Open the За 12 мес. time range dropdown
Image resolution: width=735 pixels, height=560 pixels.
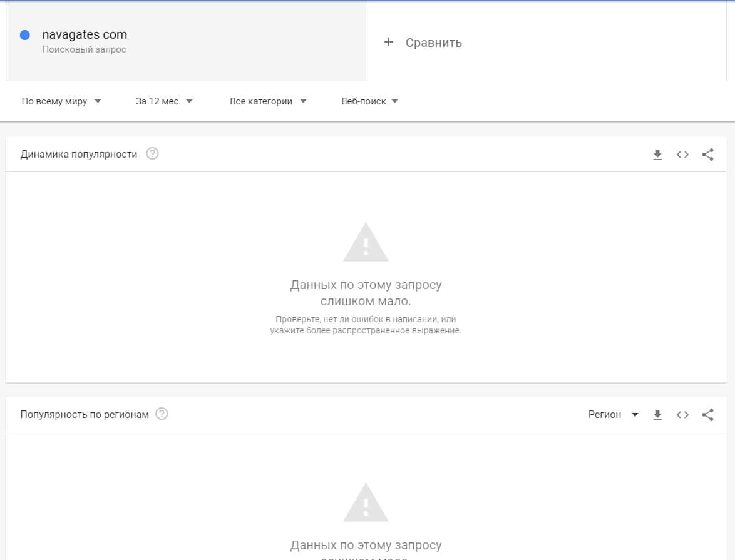point(164,101)
